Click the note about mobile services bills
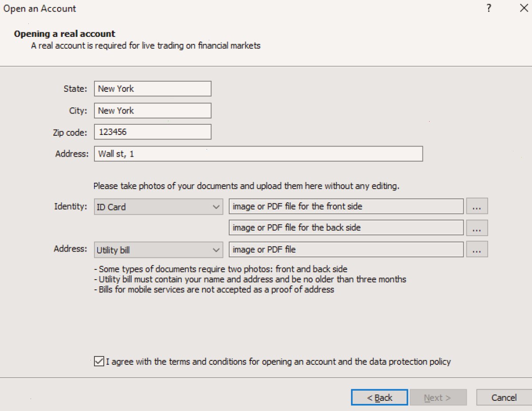Screen dimensions: 532x411 pyautogui.click(x=214, y=290)
